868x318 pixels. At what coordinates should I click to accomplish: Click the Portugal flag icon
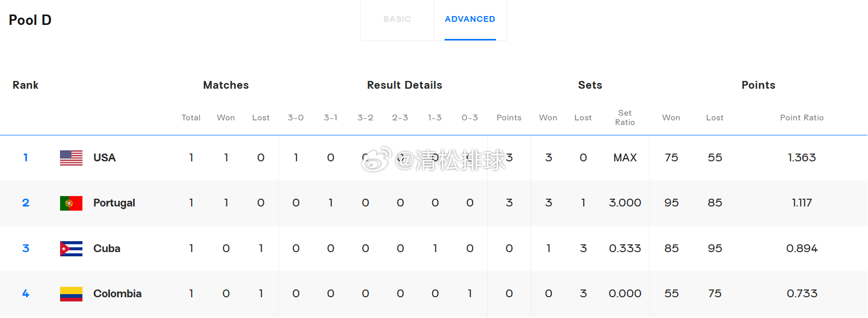point(71,203)
